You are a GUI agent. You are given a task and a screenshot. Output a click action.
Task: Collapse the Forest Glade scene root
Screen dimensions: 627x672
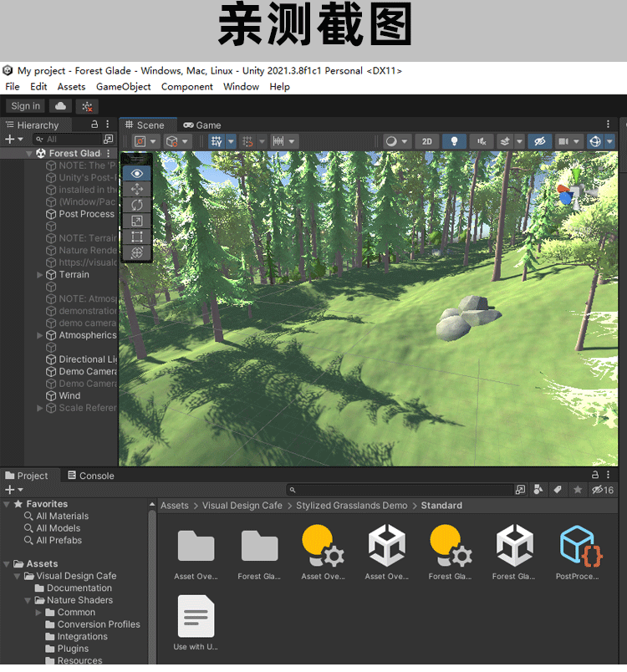[x=28, y=154]
